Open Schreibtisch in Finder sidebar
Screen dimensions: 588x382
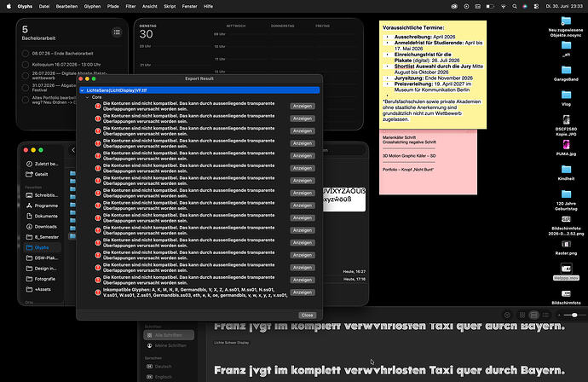point(42,195)
